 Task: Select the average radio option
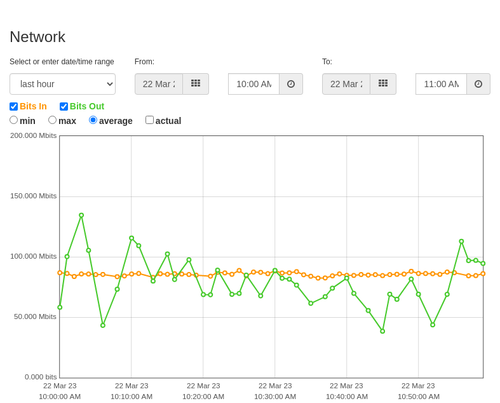pyautogui.click(x=93, y=120)
